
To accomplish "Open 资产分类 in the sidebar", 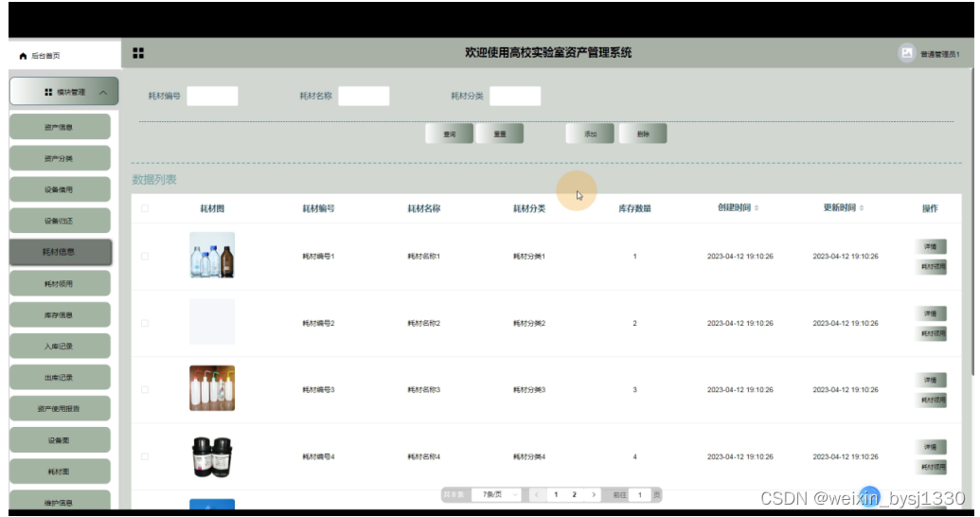I will coord(60,158).
